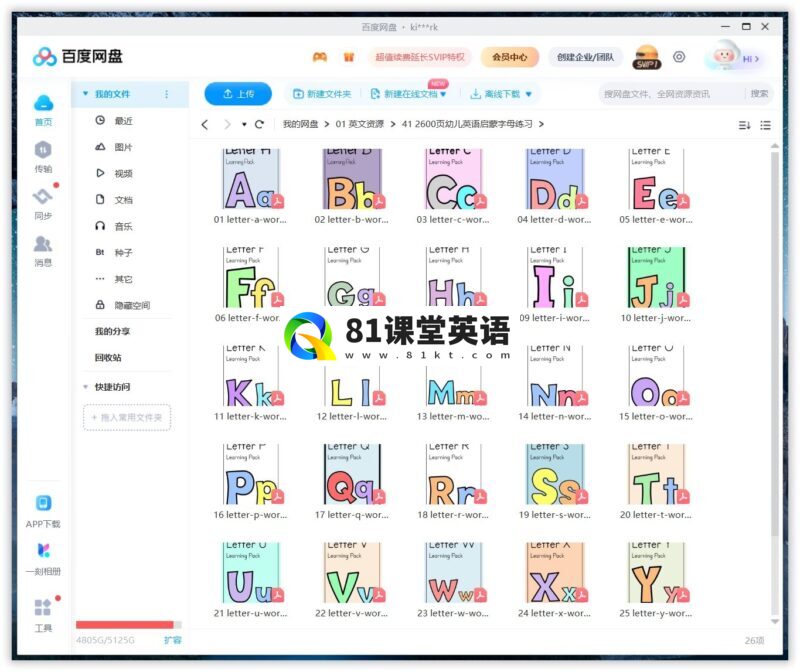Open 消息 (Messages) in the sidebar

click(x=42, y=246)
